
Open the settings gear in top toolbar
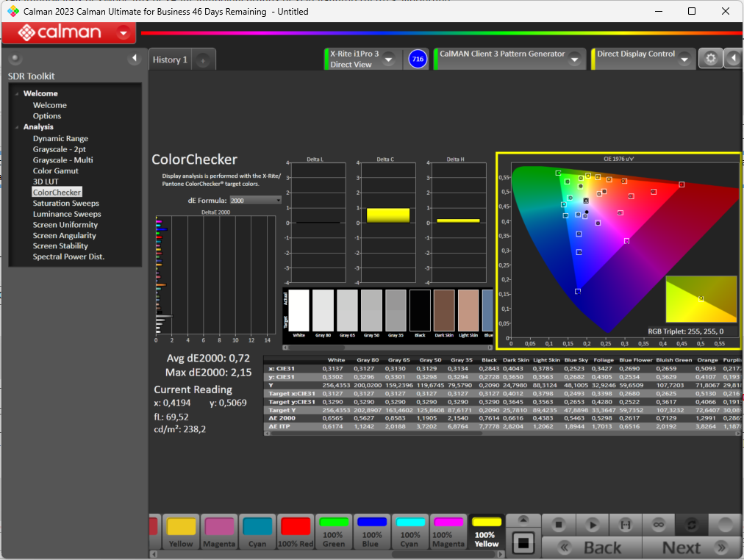(710, 60)
